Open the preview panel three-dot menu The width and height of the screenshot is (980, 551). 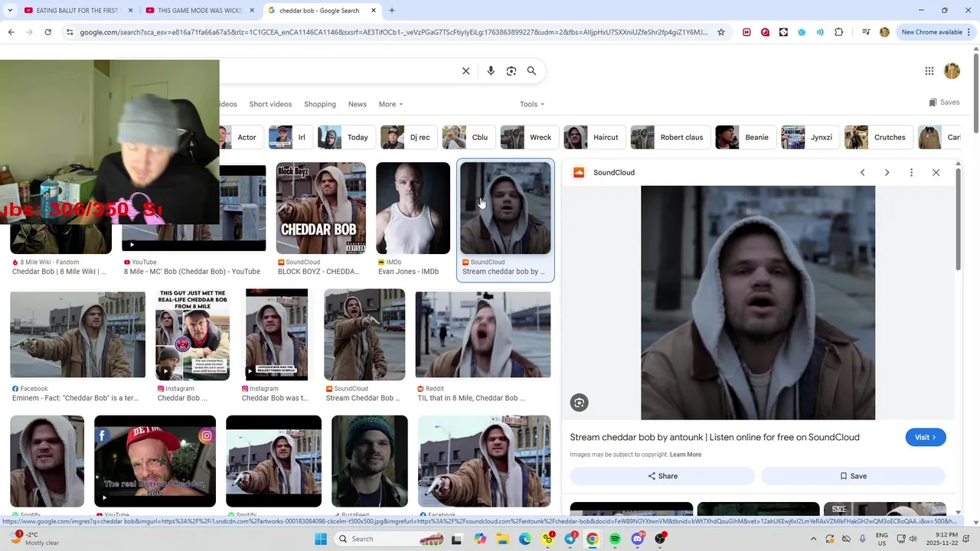click(x=911, y=173)
